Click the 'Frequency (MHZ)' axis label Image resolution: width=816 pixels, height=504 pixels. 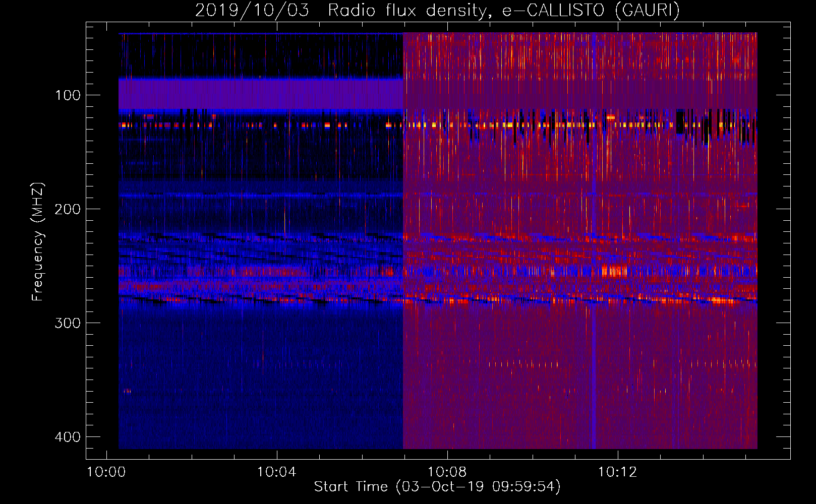[38, 241]
